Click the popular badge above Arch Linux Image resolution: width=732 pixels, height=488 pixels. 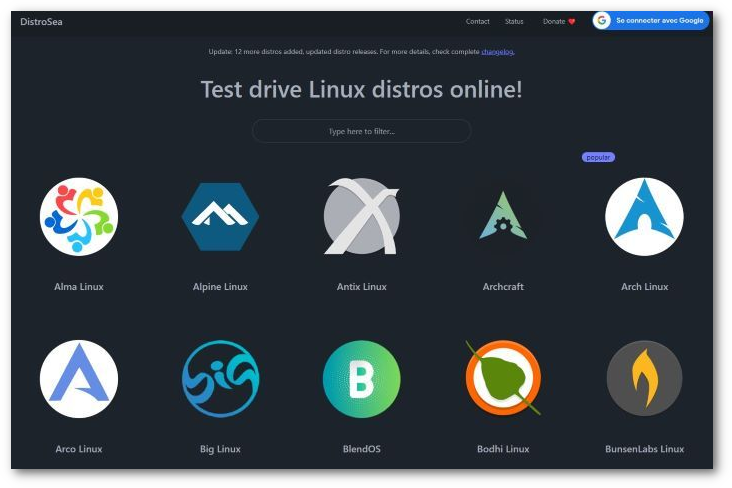pyautogui.click(x=598, y=157)
